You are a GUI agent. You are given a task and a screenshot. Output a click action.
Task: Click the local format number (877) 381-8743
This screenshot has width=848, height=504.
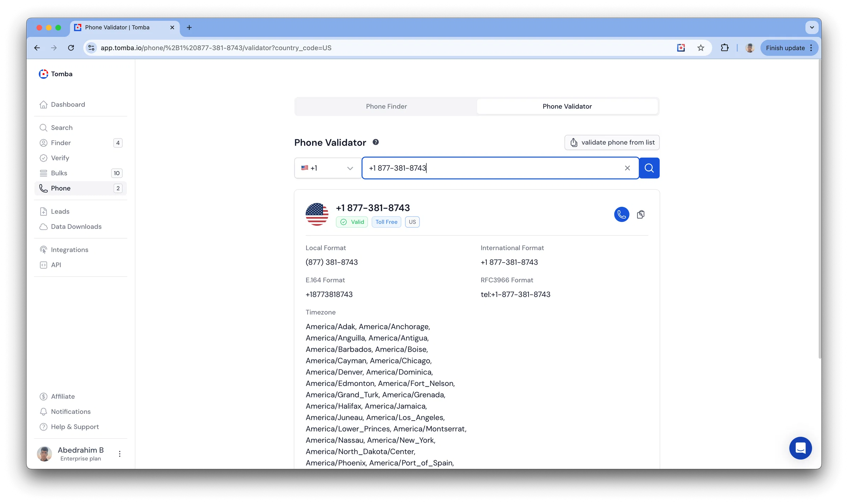click(332, 262)
